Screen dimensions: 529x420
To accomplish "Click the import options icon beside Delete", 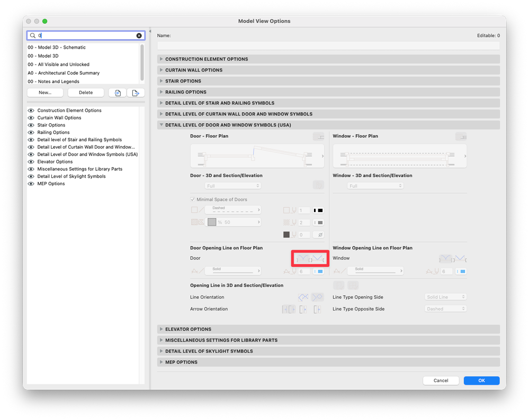I will [118, 93].
